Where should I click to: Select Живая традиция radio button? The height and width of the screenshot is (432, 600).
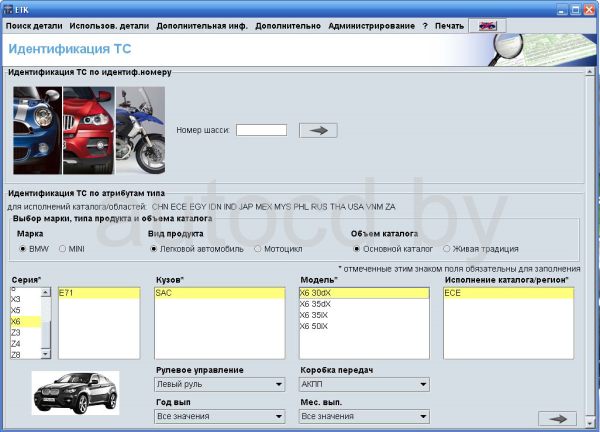click(446, 249)
